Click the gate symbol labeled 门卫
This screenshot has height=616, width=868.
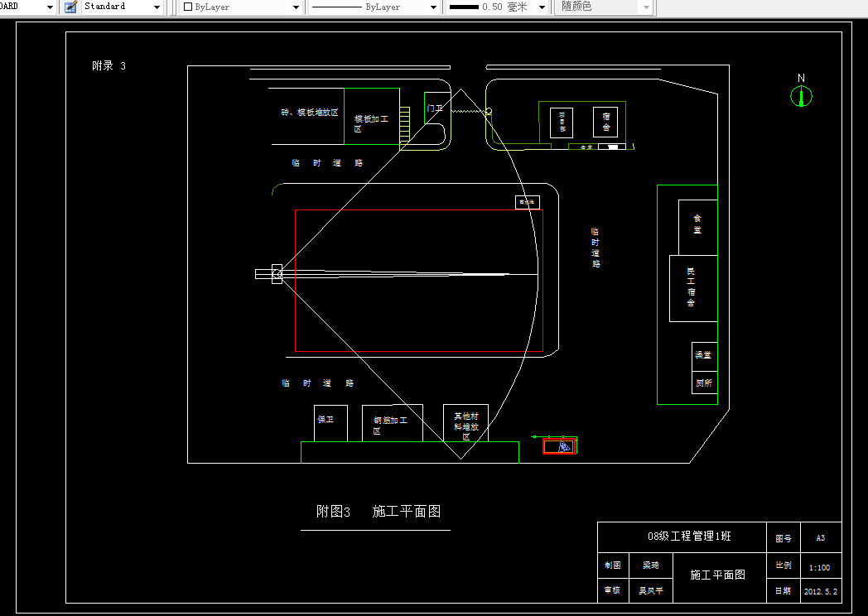click(435, 108)
